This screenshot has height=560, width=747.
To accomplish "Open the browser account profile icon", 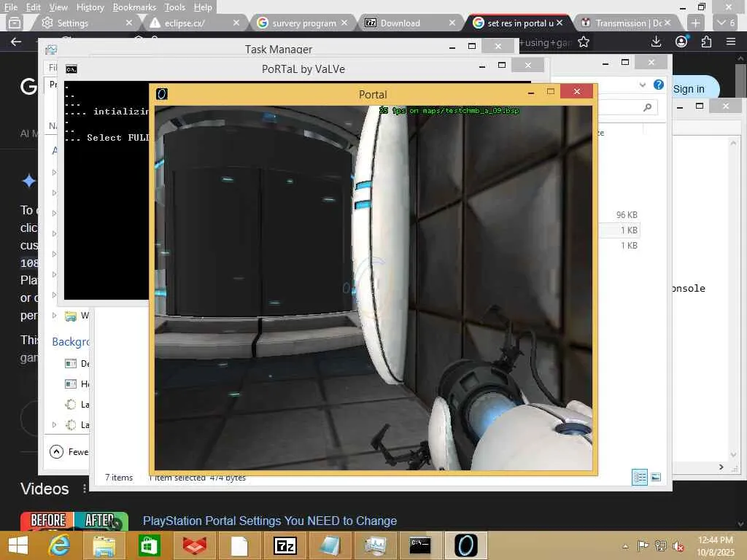I will [x=682, y=42].
